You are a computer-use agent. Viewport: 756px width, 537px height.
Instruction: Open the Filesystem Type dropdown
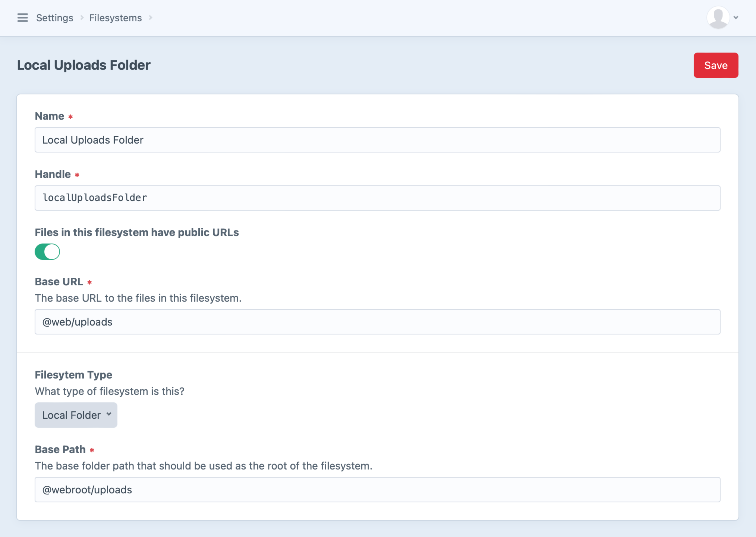76,415
